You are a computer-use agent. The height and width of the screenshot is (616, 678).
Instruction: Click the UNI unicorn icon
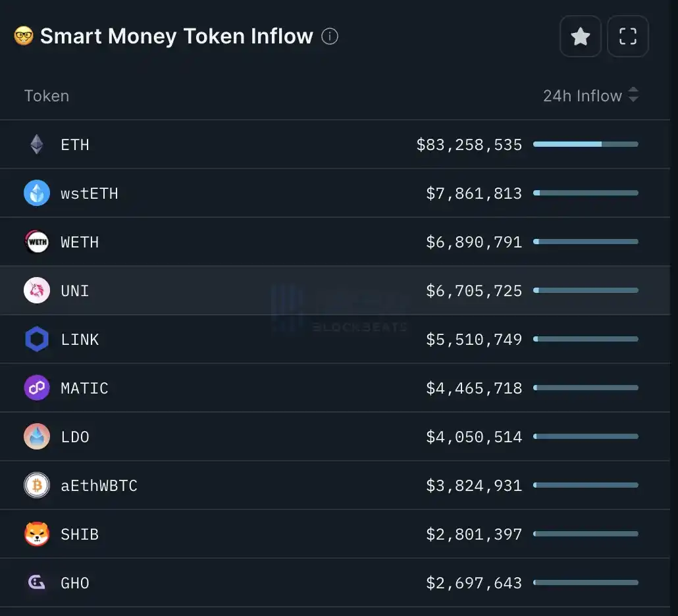pos(37,291)
